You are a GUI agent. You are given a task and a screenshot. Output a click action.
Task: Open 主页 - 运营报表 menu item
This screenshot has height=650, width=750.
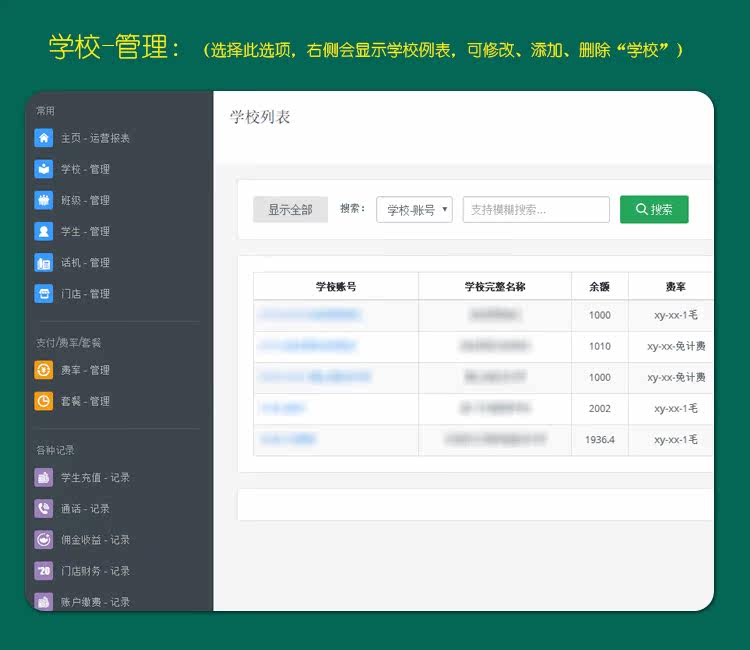(x=95, y=138)
